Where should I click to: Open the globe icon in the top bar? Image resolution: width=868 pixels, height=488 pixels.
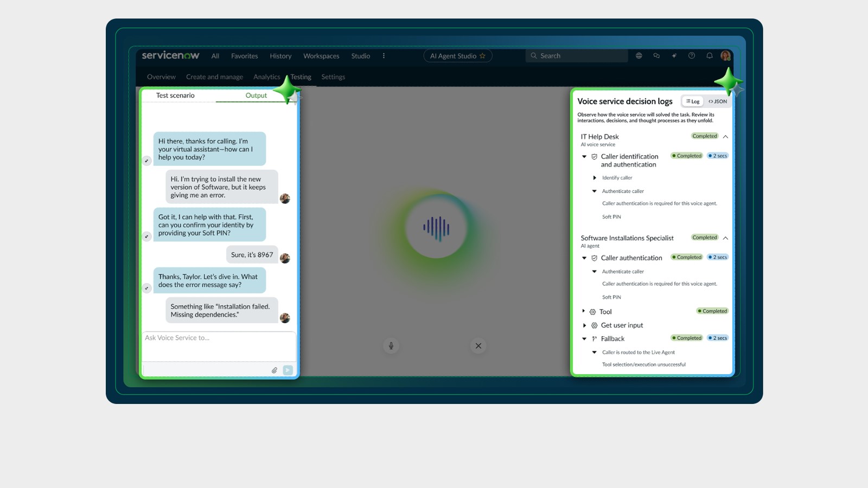(x=639, y=56)
